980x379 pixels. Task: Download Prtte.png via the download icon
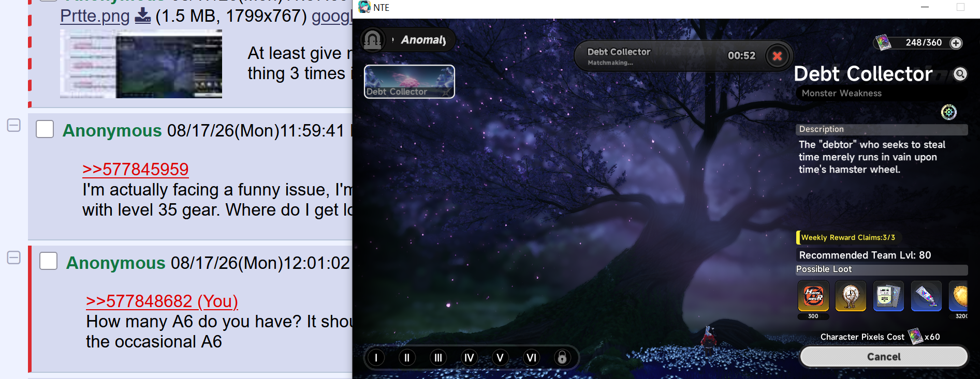click(142, 16)
